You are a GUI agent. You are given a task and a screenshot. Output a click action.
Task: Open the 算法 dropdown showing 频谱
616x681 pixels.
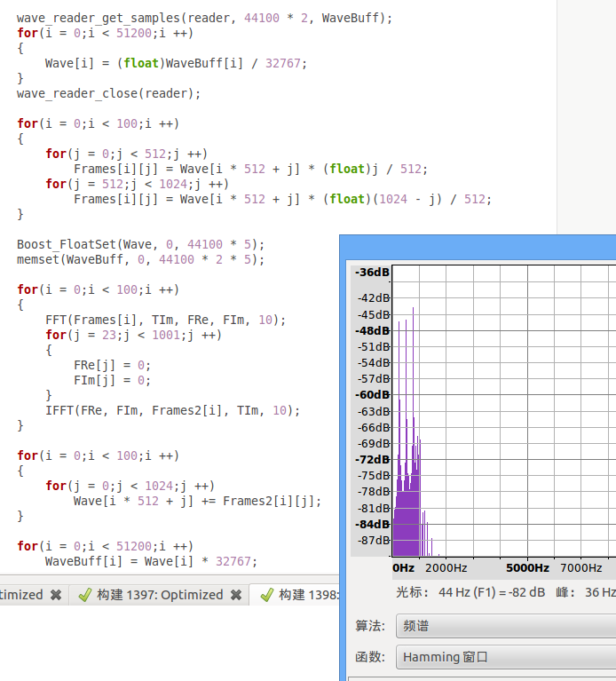(506, 626)
